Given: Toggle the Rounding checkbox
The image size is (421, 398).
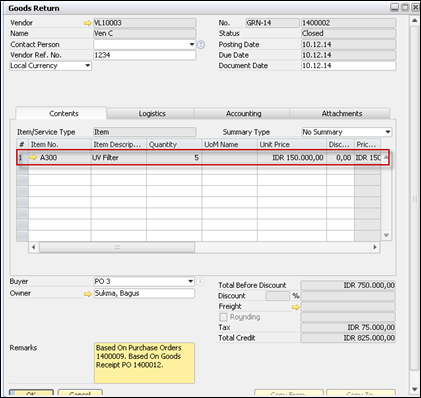Looking at the screenshot, I should click(x=223, y=317).
